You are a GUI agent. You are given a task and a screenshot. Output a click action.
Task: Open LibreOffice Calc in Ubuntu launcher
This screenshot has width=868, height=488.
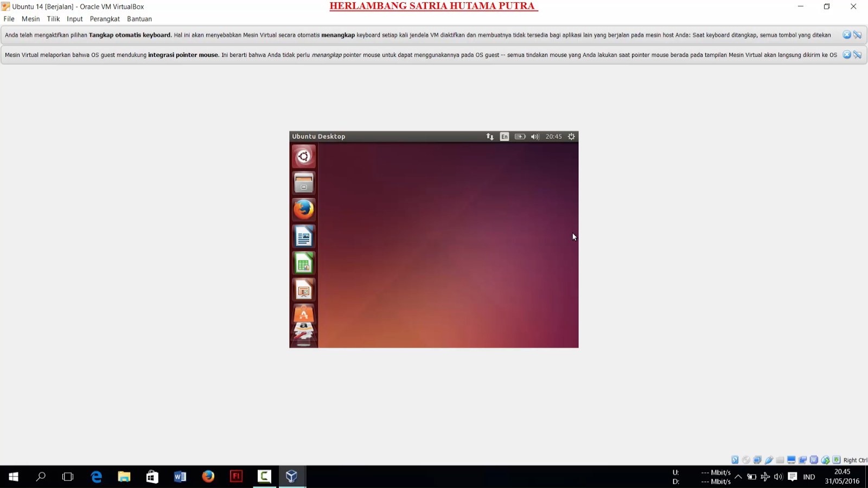(x=304, y=264)
